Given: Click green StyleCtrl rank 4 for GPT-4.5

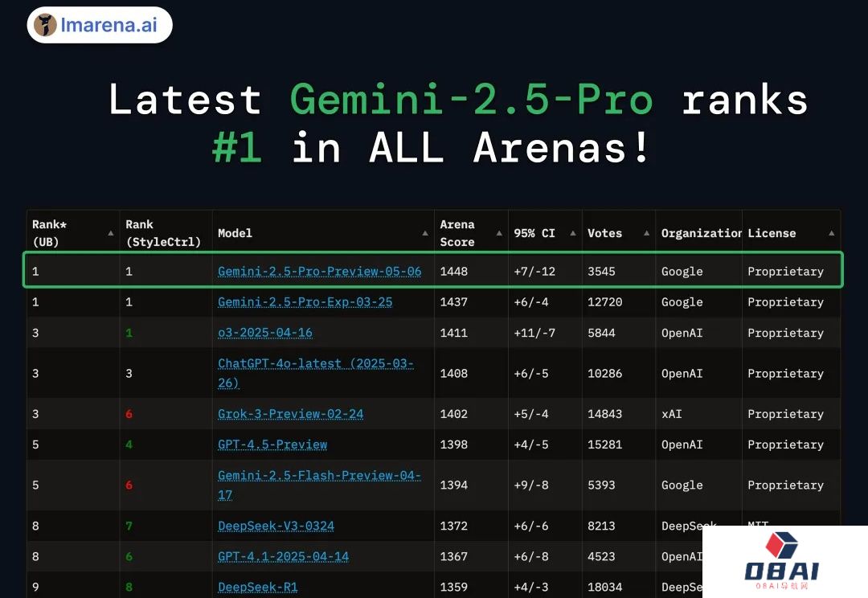Looking at the screenshot, I should click(x=129, y=444).
